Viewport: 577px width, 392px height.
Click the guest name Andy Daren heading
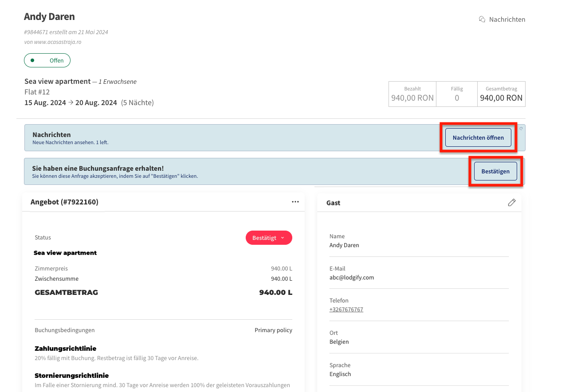pyautogui.click(x=49, y=17)
